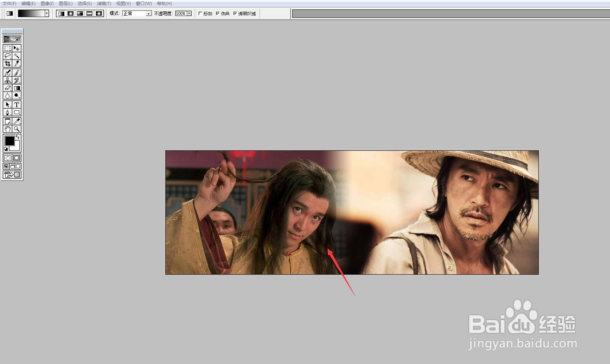Choose Radial gradient style
The width and height of the screenshot is (610, 364).
[71, 13]
